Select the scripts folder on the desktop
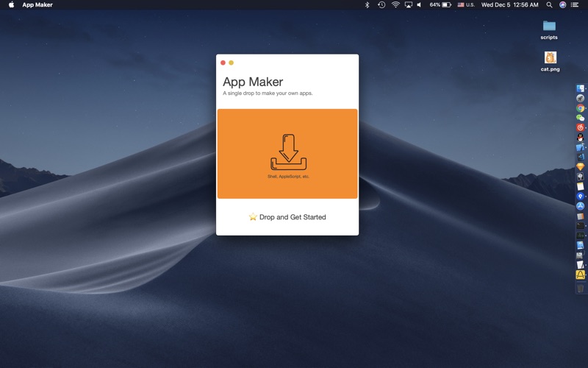 [x=549, y=30]
